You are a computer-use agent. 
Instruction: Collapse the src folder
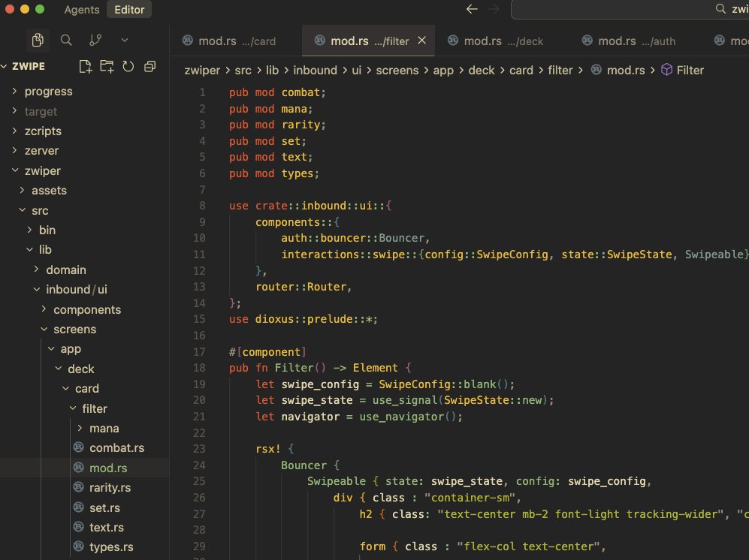(x=22, y=210)
